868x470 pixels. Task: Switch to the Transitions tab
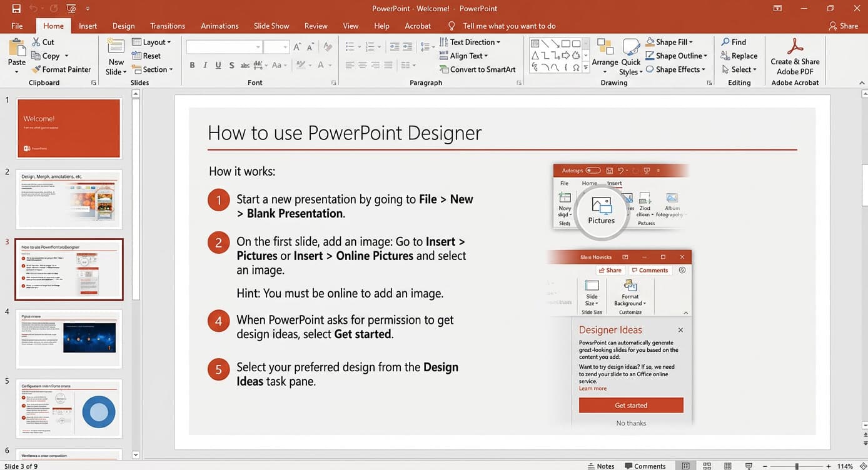(168, 26)
